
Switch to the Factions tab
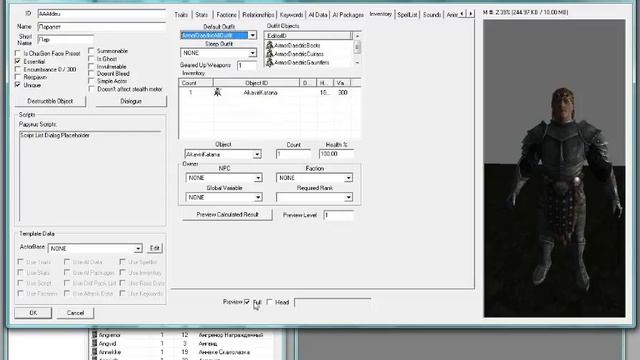tap(226, 15)
